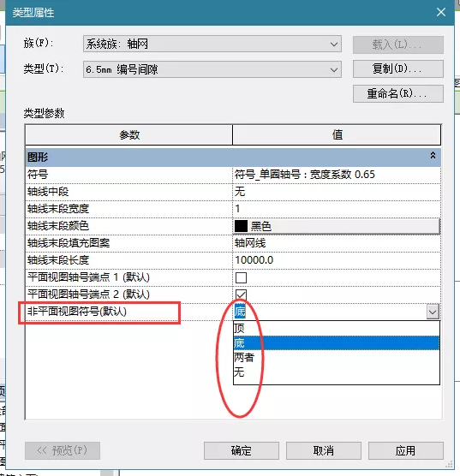Uncheck 平面视图轴号端点 2 checkbox
460x476 pixels.
click(241, 295)
